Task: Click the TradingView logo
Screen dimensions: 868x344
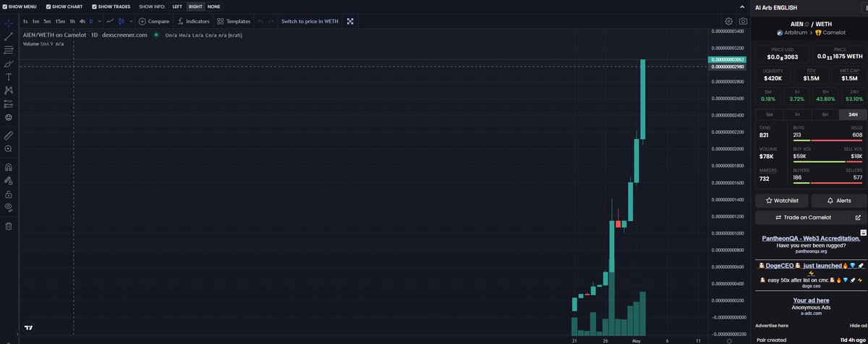Action: (x=29, y=328)
